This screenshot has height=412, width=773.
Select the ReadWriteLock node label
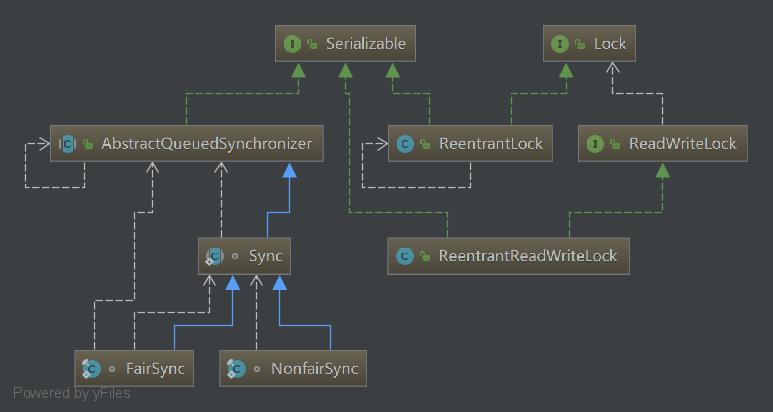(683, 144)
